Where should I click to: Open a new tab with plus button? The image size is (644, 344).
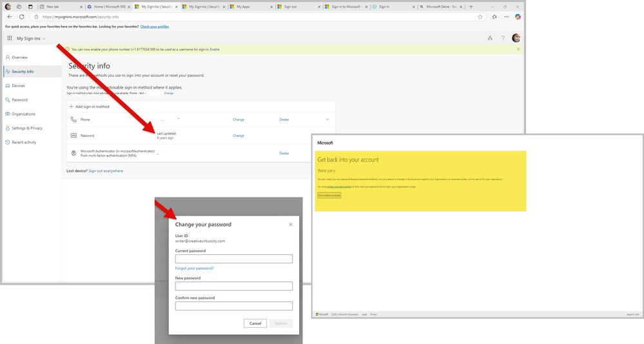(x=471, y=6)
